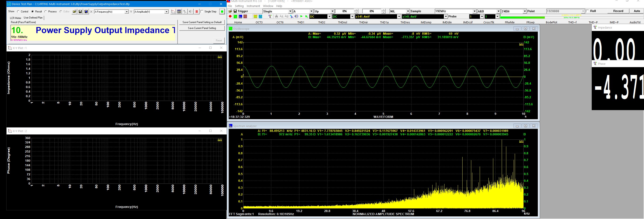Open a test plan file in Device Test Plan
This screenshot has height=219, width=644.
coord(74,12)
